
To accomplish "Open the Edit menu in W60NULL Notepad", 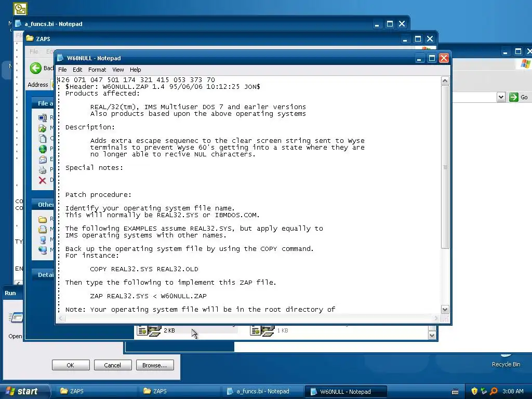I will (77, 70).
